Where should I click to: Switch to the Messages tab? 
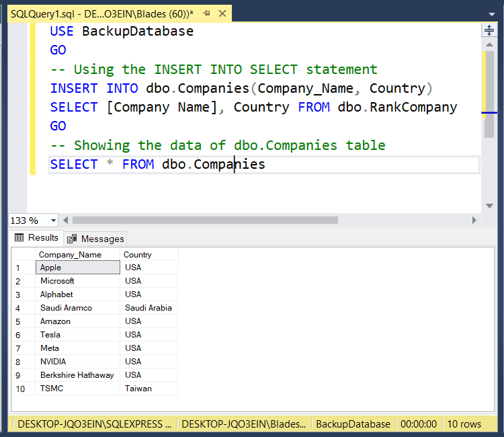95,239
